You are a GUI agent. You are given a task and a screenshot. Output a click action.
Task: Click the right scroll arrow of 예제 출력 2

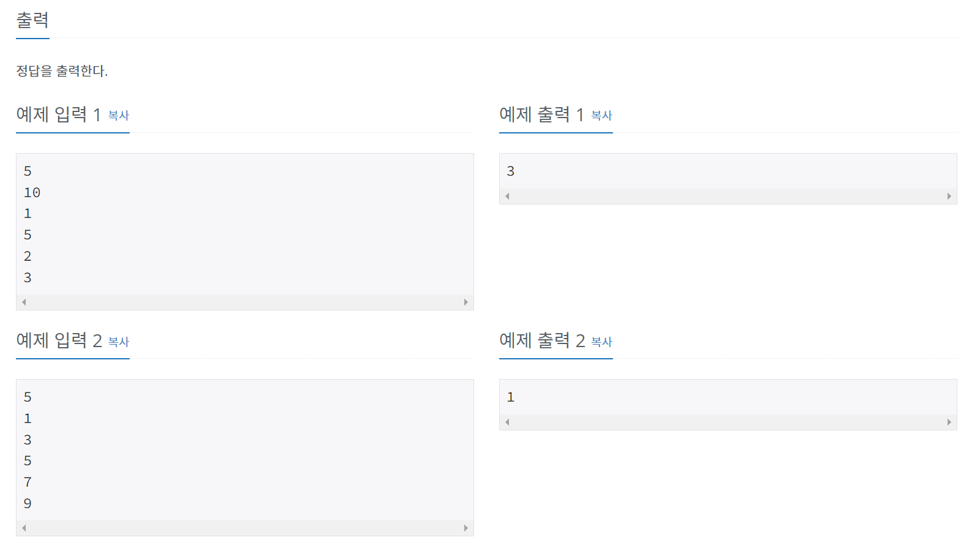pyautogui.click(x=949, y=422)
